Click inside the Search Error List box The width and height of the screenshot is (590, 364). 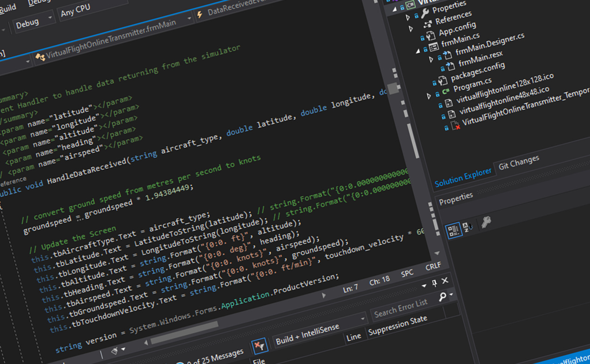click(401, 308)
